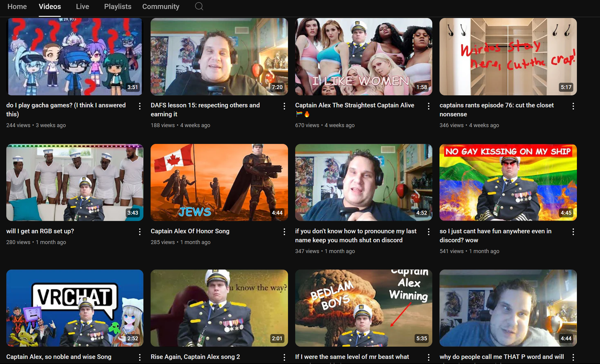
Task: Open options for so noble and wise Song
Action: click(x=140, y=357)
